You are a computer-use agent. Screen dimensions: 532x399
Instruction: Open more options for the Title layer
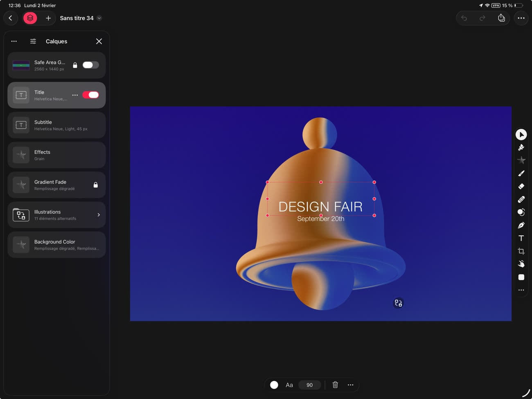click(75, 95)
